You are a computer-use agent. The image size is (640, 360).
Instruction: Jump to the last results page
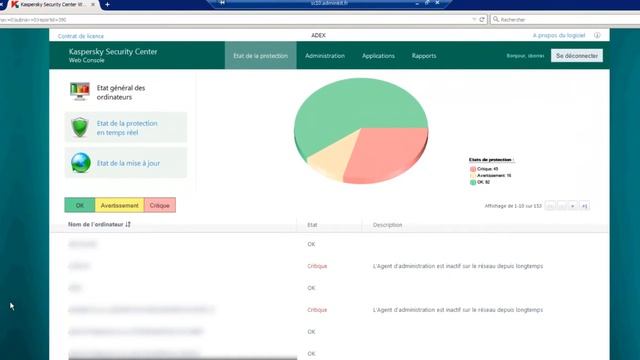(584, 206)
